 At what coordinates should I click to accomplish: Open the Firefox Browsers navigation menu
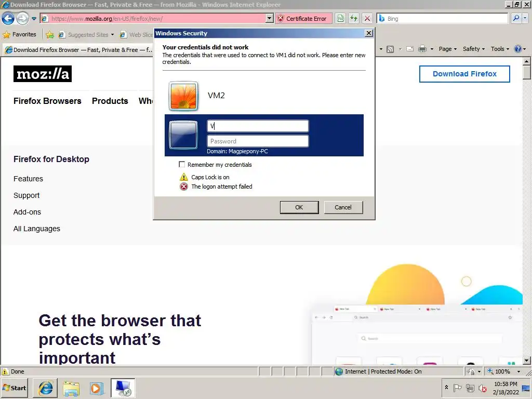[x=47, y=101]
